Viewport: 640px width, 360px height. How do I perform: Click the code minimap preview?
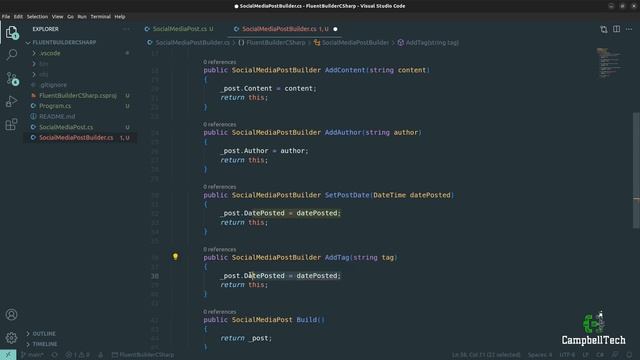[609, 63]
